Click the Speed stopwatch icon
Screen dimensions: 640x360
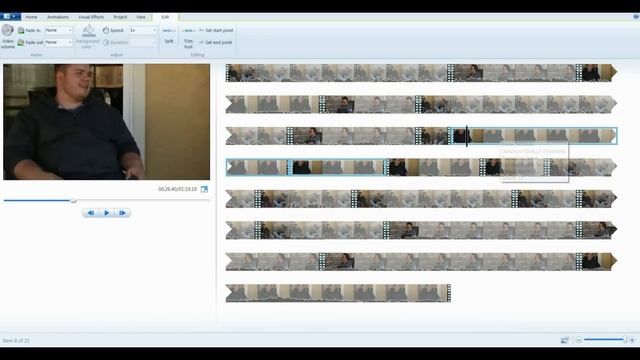(x=106, y=31)
